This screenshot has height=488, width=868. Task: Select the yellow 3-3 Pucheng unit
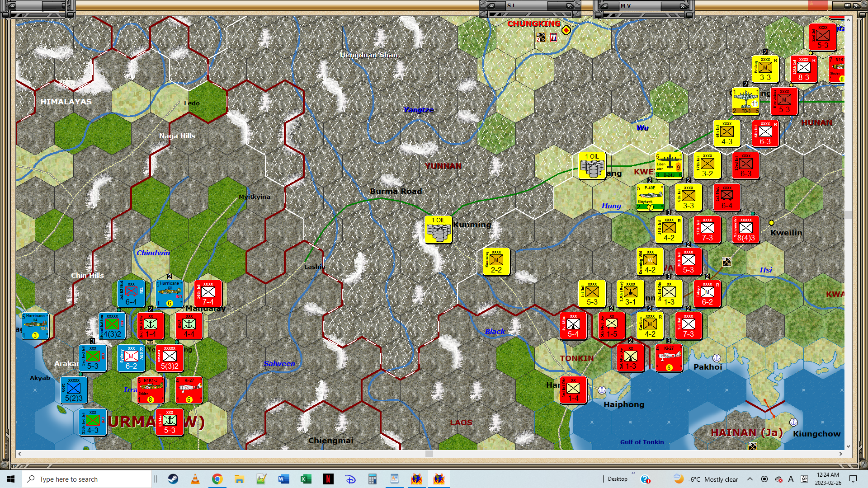pos(765,69)
